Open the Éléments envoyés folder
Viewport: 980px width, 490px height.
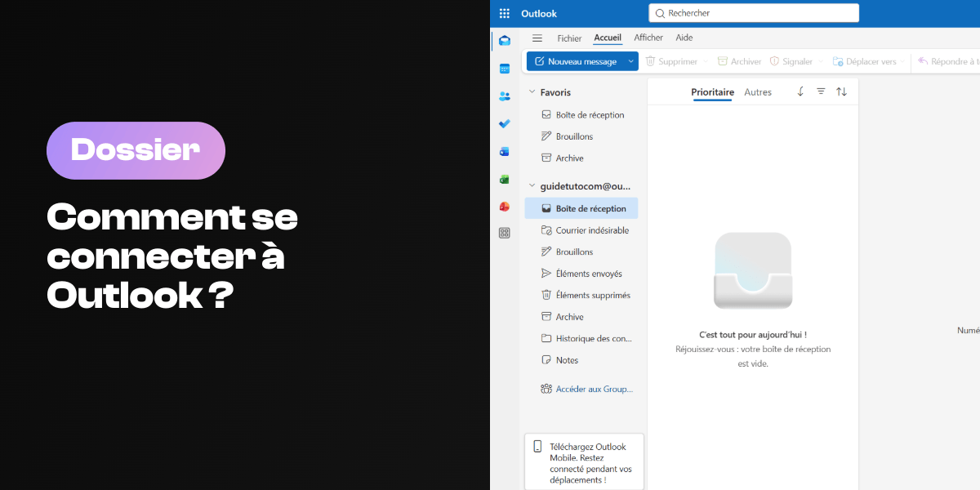coord(581,274)
